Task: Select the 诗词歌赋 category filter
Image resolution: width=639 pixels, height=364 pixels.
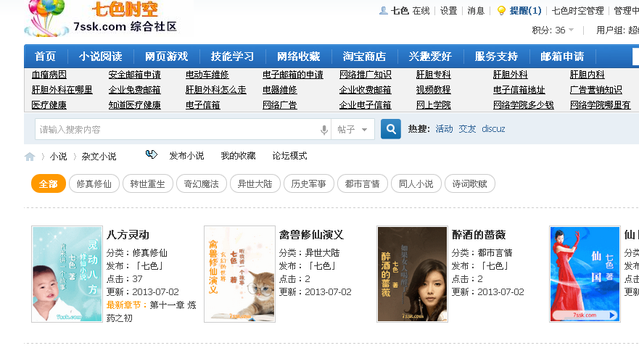Action: pyautogui.click(x=469, y=184)
